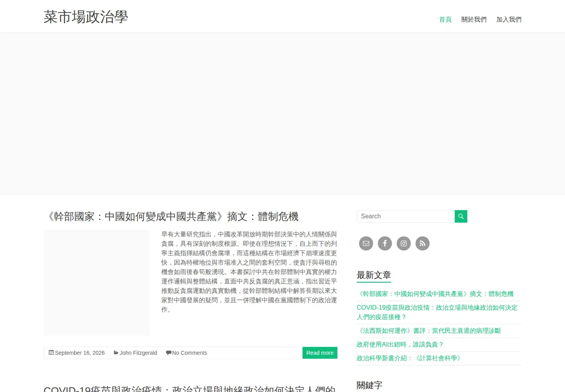The width and height of the screenshot is (565, 392).
Task: Click the September 16, 2026 date link
Action: [x=80, y=353]
